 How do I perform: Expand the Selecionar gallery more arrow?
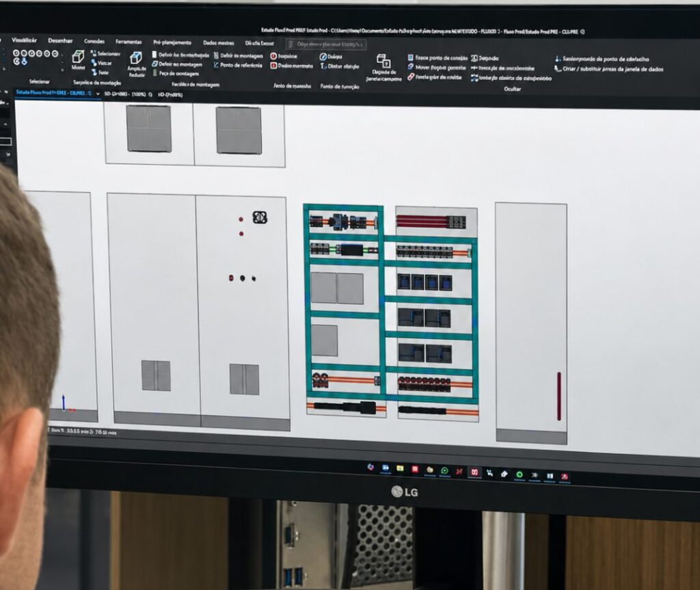(x=62, y=69)
